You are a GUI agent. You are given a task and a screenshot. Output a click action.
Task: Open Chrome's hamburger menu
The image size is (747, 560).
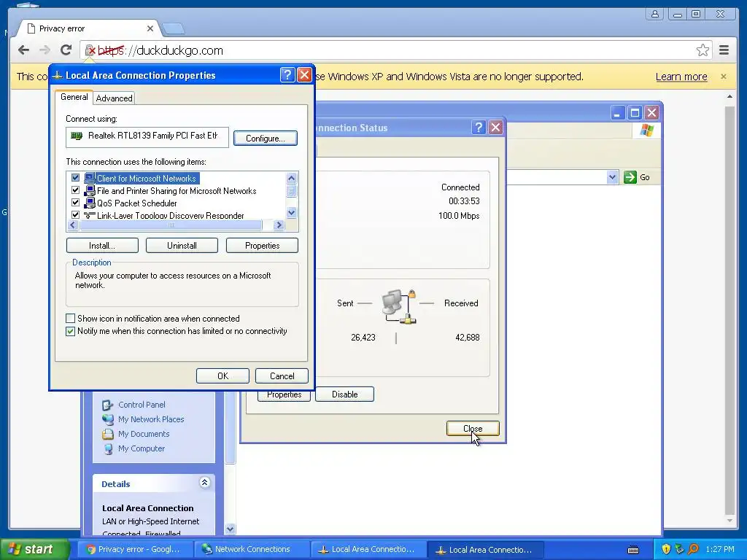pos(724,50)
